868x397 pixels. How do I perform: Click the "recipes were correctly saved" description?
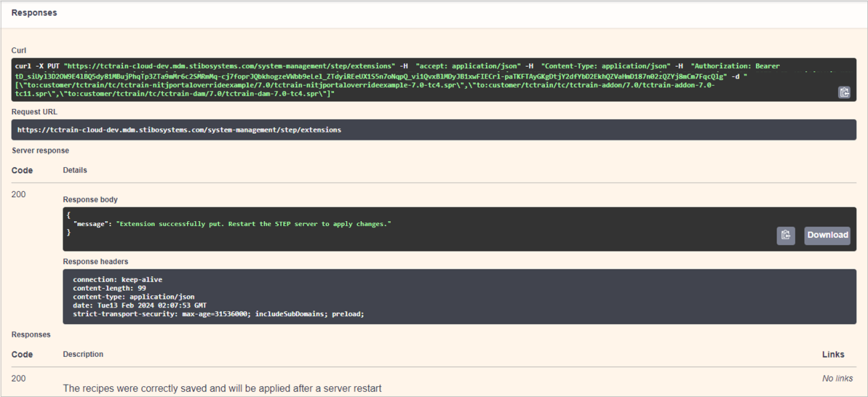[x=222, y=388]
